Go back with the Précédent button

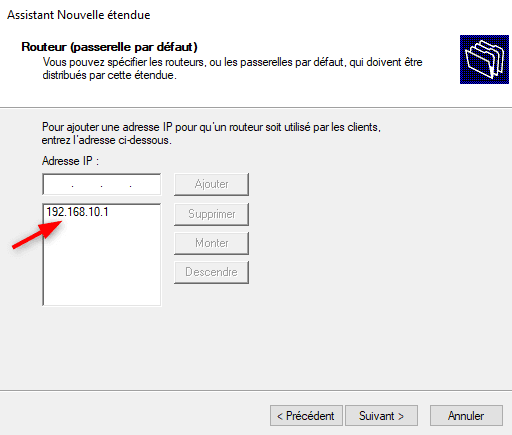(306, 416)
